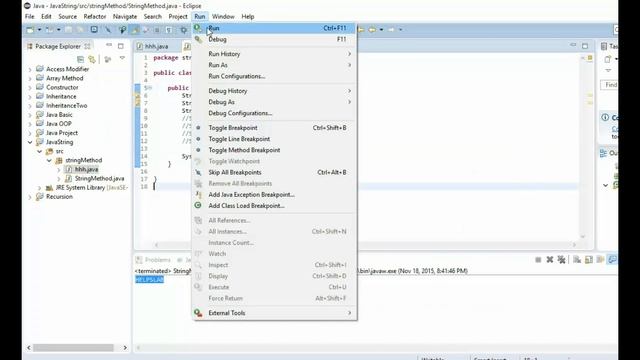
Task: Select StringMethod.java in Package Explorer
Action: click(99, 178)
